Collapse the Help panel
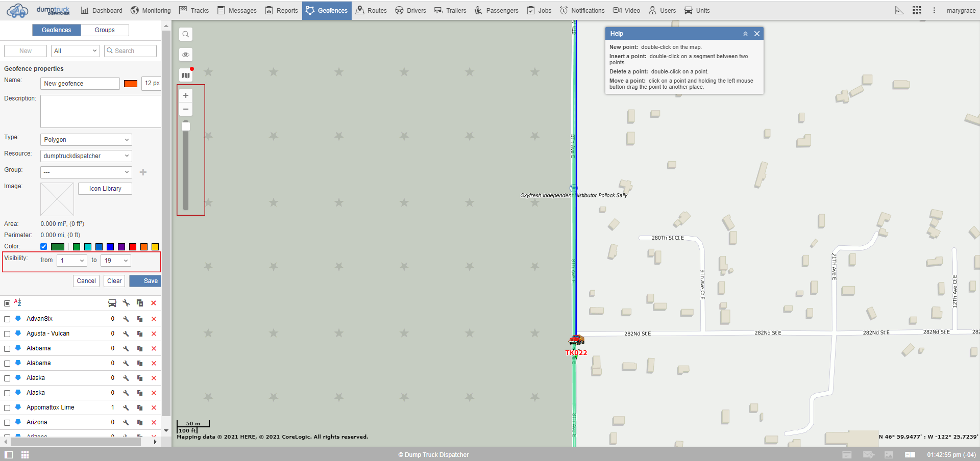 click(745, 34)
